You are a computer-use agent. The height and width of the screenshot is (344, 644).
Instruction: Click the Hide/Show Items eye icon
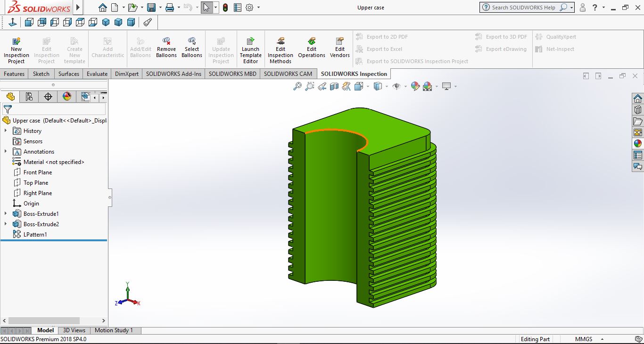(396, 86)
